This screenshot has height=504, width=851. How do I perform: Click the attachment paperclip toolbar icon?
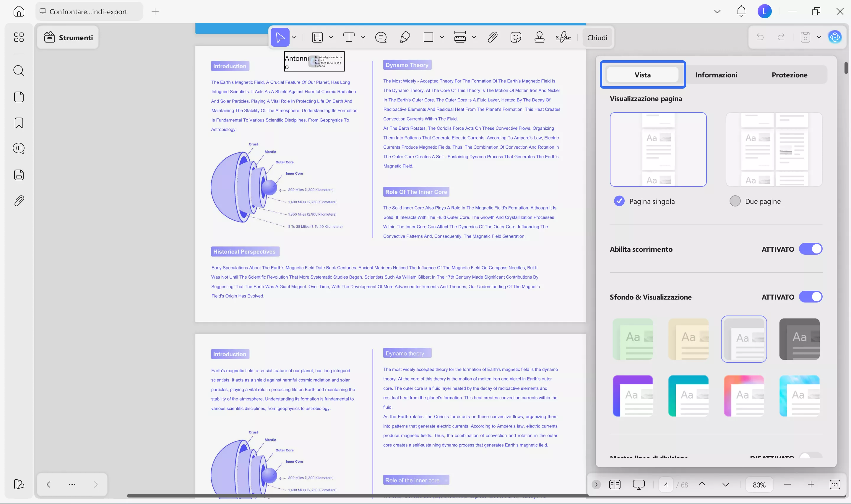492,37
